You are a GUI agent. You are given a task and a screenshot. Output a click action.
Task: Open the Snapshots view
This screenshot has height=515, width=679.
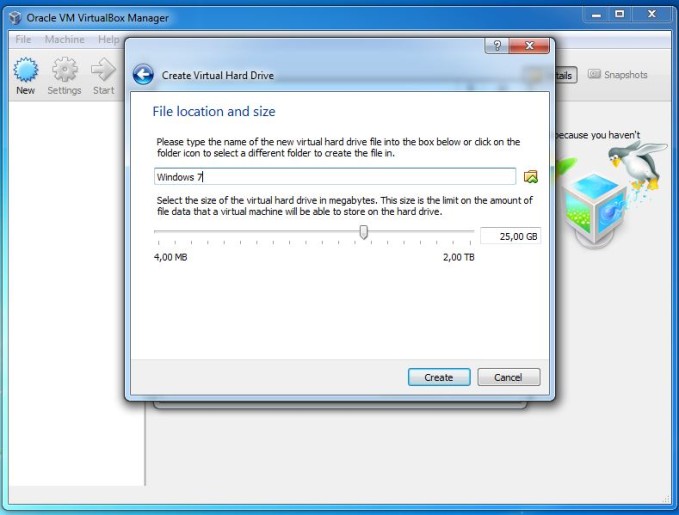(x=618, y=74)
